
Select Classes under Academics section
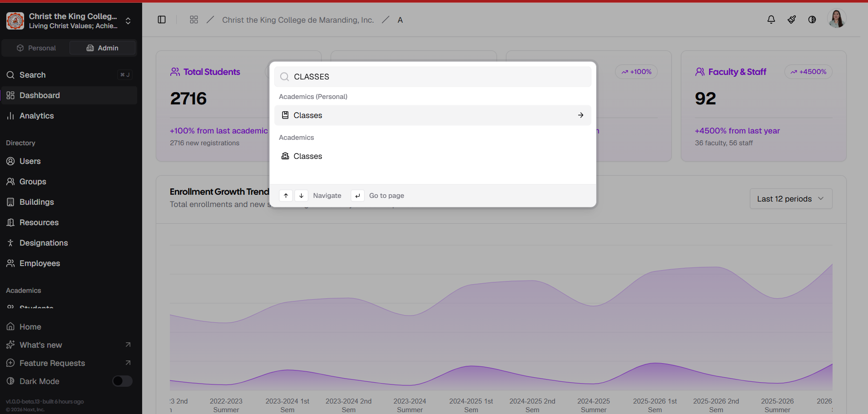point(433,156)
